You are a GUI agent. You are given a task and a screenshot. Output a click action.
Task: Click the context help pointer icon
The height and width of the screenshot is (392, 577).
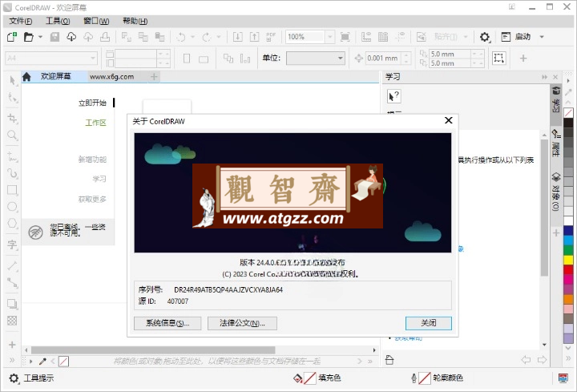[x=393, y=96]
